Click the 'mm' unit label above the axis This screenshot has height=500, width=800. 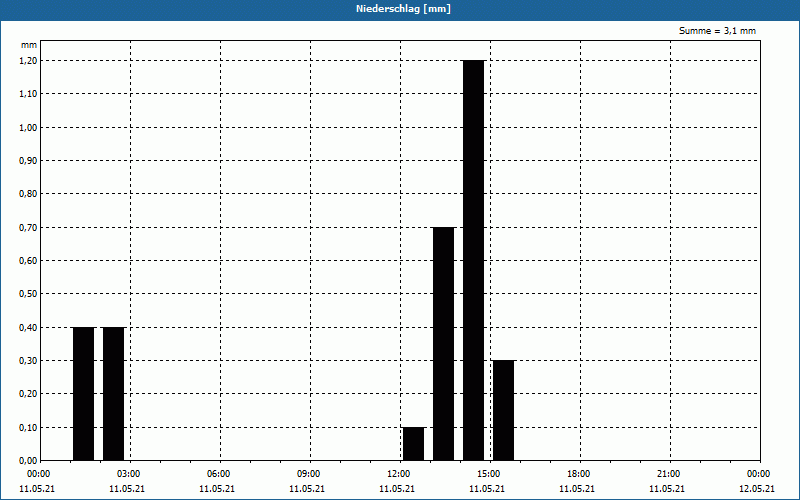coord(29,45)
